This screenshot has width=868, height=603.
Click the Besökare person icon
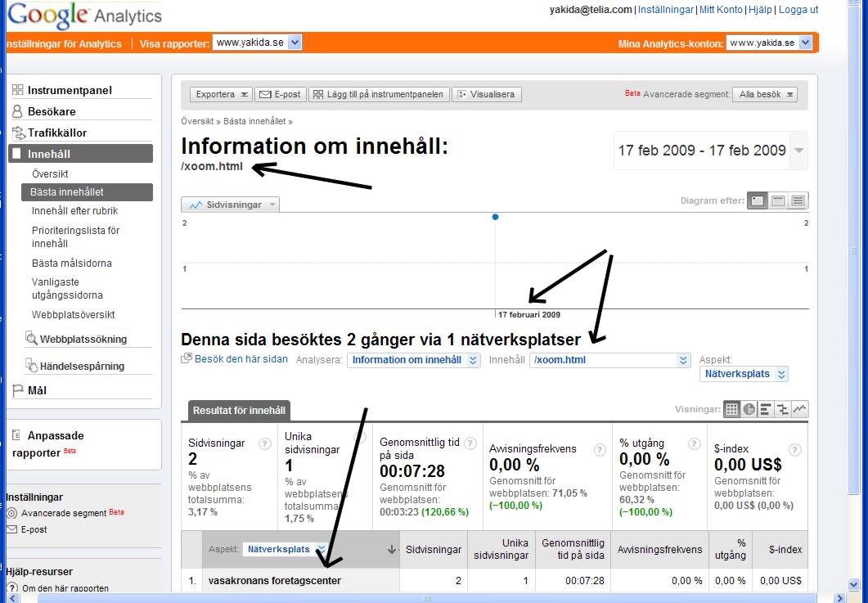[x=18, y=111]
